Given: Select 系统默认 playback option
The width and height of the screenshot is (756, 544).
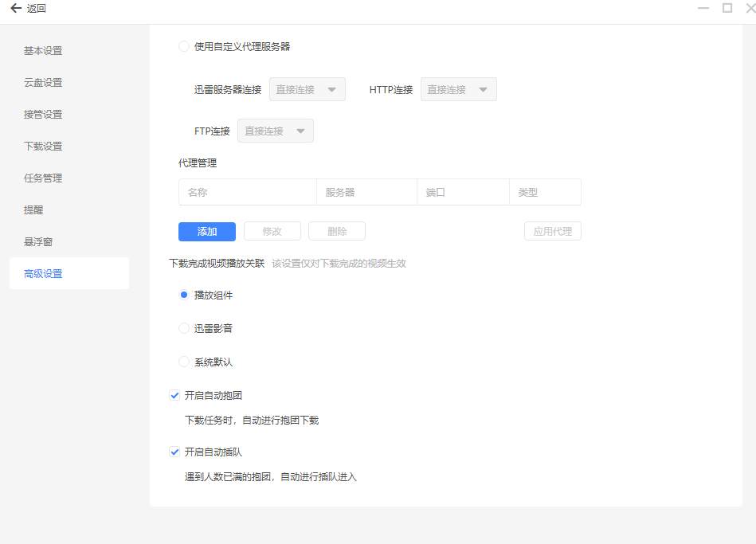Looking at the screenshot, I should click(184, 362).
